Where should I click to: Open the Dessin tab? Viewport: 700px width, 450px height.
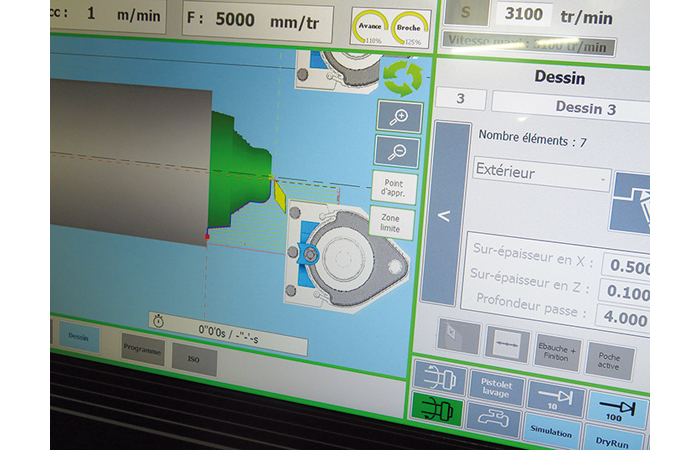pyautogui.click(x=78, y=338)
